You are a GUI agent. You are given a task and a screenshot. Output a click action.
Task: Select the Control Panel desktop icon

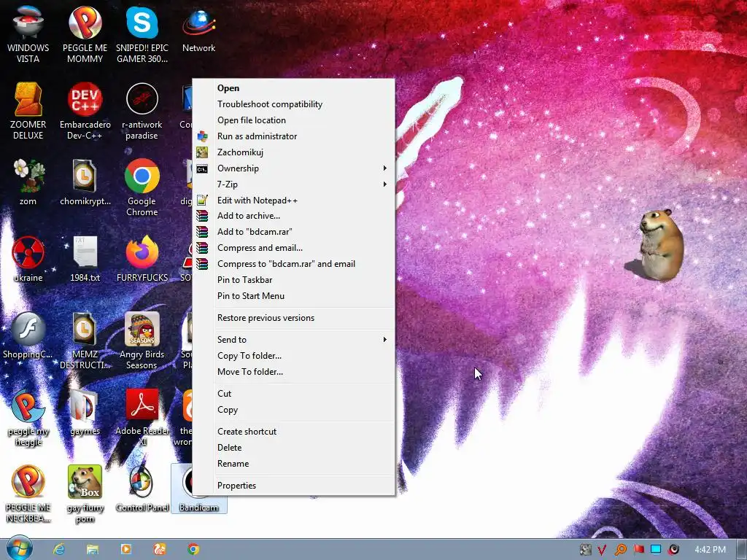[x=142, y=489]
